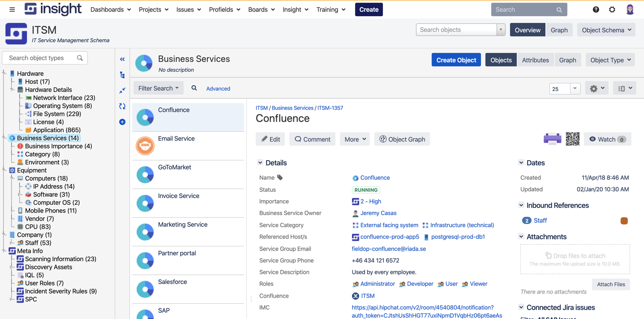644x319 pixels.
Task: Switch to the Attributes tab
Action: (x=535, y=60)
